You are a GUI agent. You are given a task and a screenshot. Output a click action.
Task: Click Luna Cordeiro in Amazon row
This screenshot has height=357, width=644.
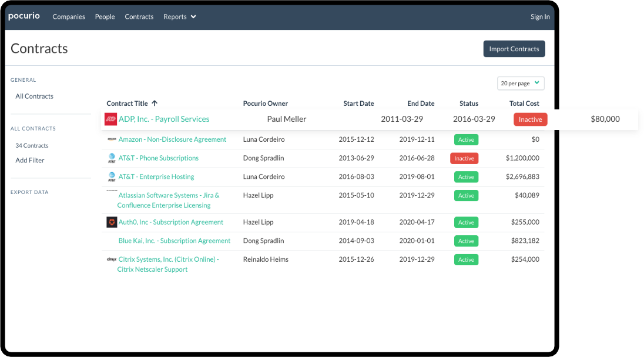click(x=264, y=139)
